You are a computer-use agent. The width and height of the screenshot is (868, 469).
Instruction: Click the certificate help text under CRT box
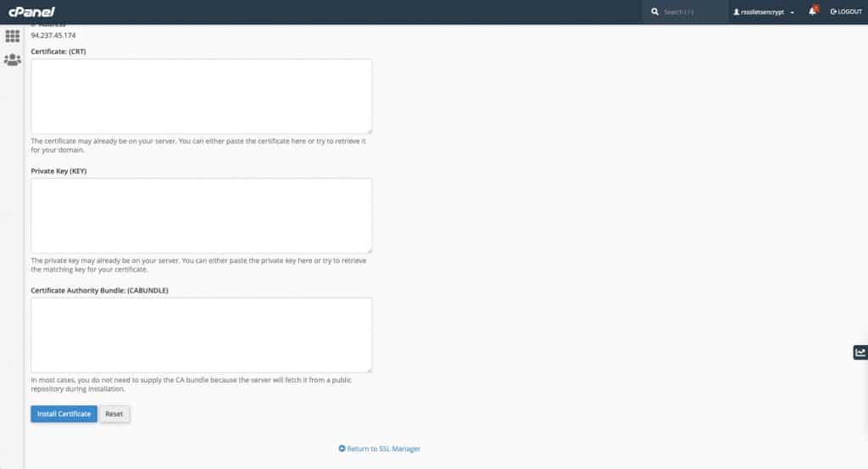(x=198, y=146)
